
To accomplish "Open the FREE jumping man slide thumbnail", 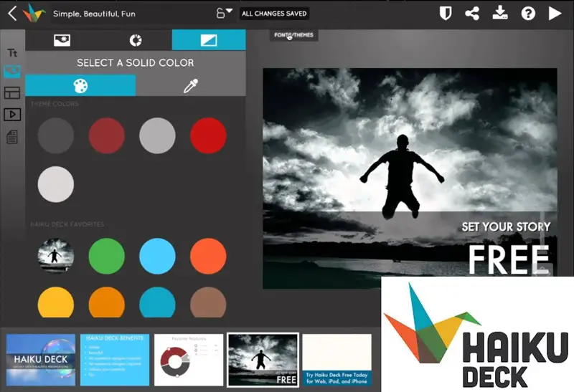I will pos(263,360).
